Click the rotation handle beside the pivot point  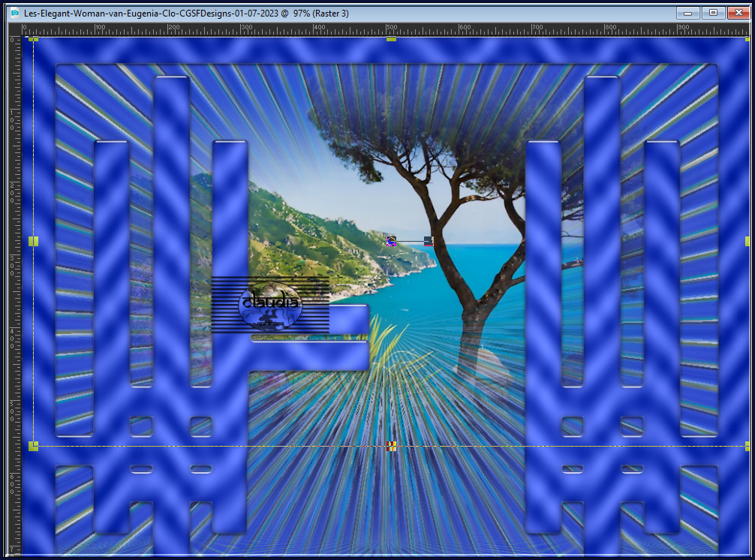tap(428, 241)
